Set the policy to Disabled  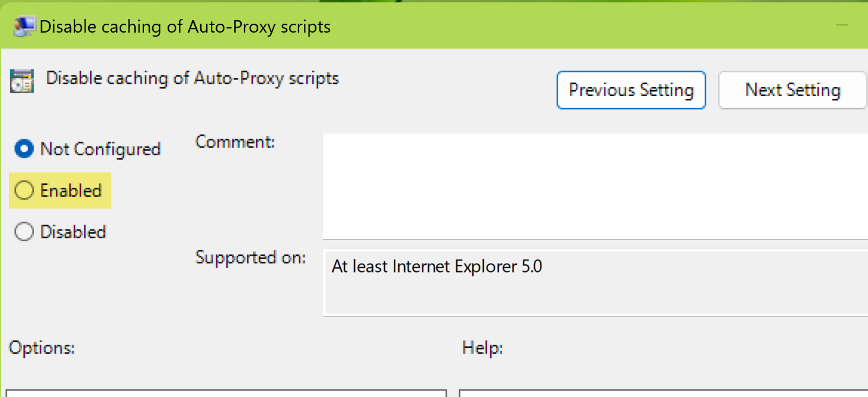(24, 232)
